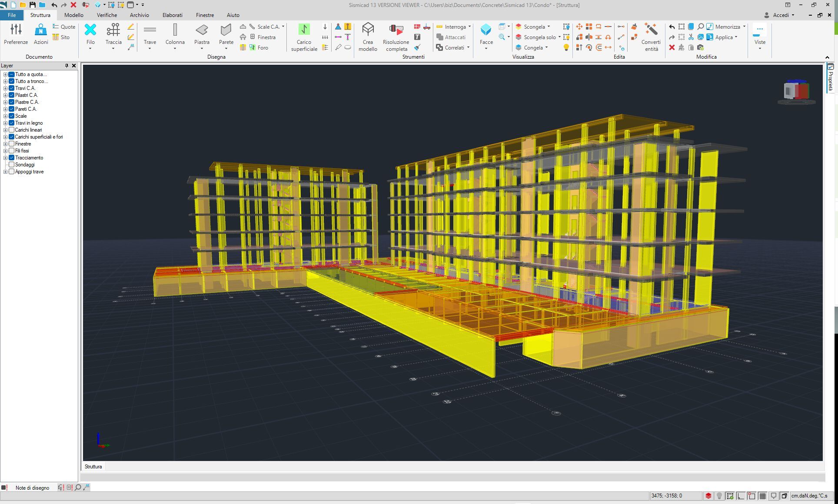Click the Traccia grid tool icon
Screen dimensions: 838x504
[x=113, y=30]
